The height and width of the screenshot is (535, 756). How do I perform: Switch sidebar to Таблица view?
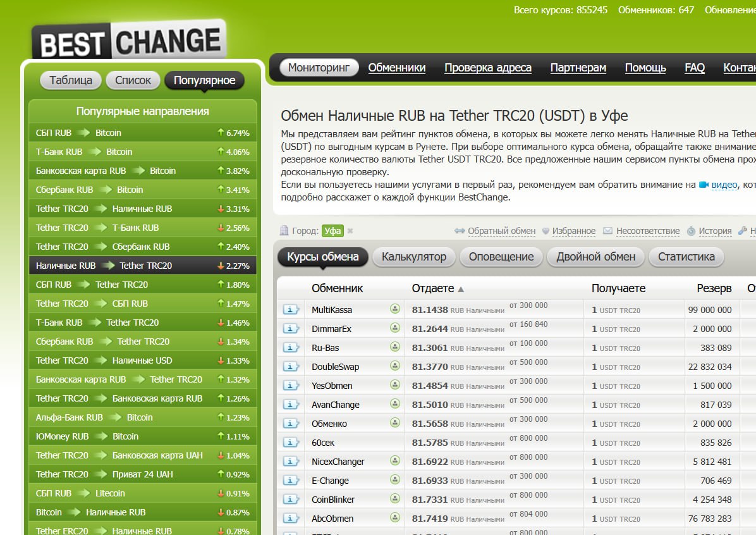(x=70, y=80)
